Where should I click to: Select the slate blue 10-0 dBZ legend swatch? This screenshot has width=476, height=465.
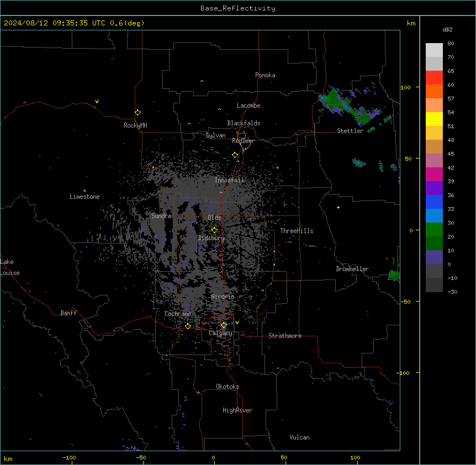click(434, 257)
